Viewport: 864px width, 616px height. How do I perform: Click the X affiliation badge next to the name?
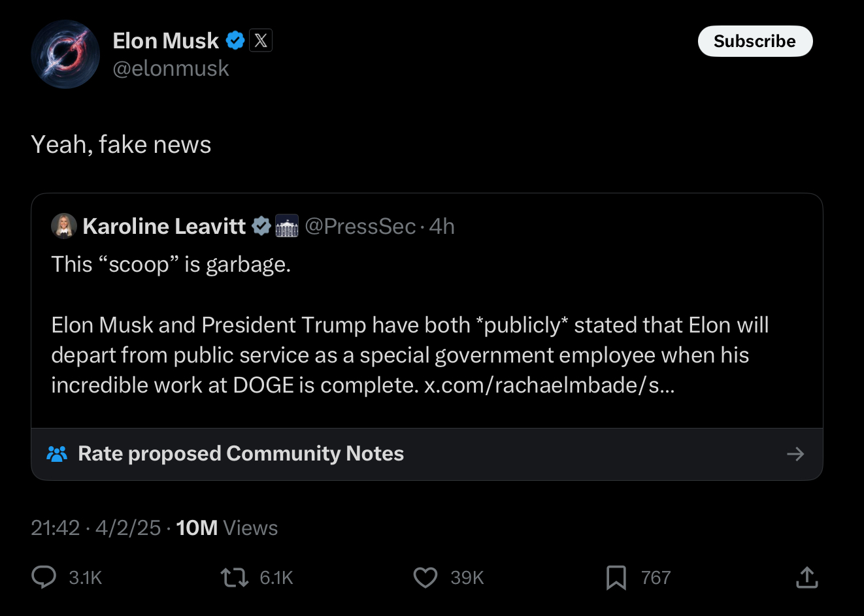(261, 41)
